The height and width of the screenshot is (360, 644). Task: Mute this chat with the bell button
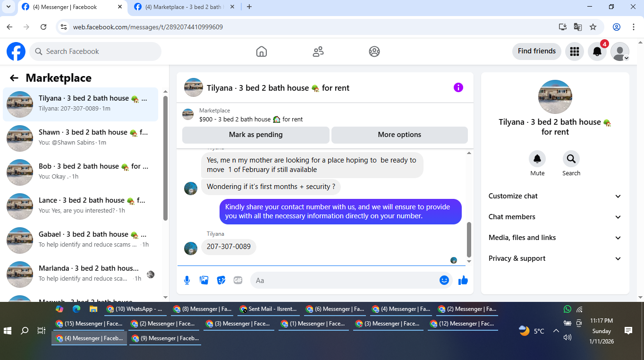pos(537,159)
